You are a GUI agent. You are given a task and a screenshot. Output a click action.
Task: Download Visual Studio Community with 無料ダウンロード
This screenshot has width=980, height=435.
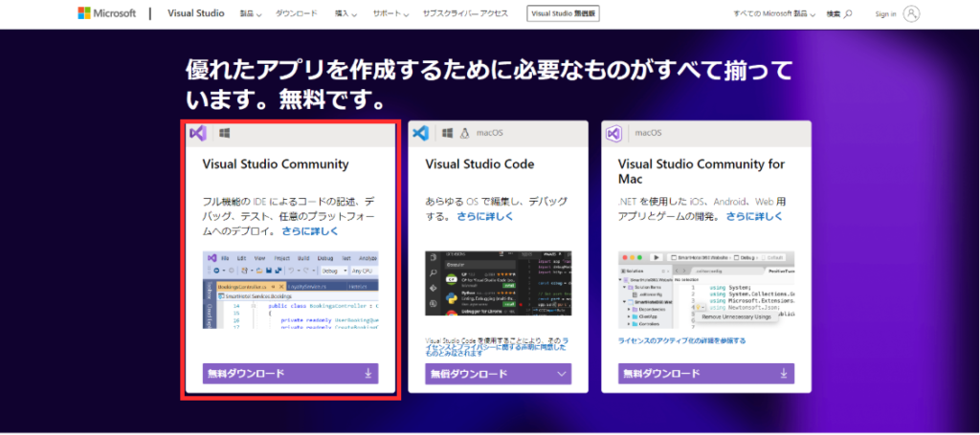coord(291,373)
